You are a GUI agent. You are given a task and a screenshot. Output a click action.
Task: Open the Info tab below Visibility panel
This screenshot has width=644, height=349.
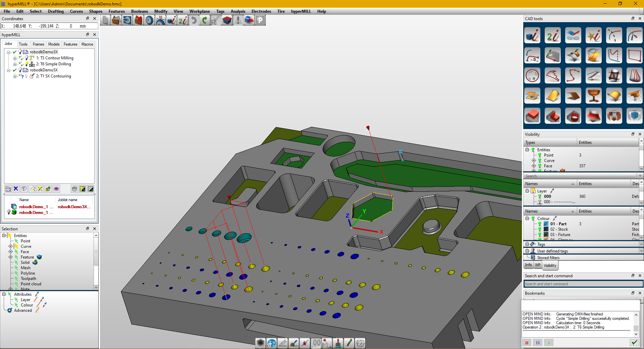point(528,265)
